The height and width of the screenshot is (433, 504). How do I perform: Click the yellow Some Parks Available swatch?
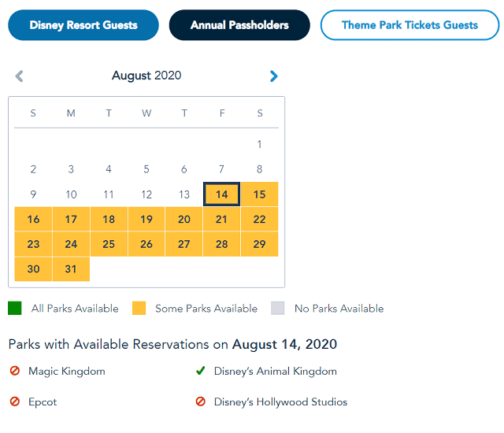pyautogui.click(x=139, y=308)
